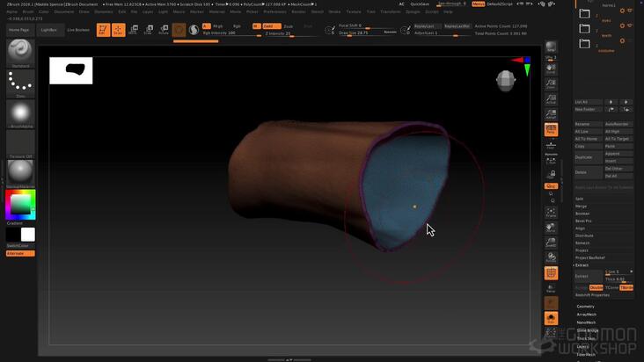Click QuickSave in the top bar
The width and height of the screenshot is (644, 362).
click(420, 4)
